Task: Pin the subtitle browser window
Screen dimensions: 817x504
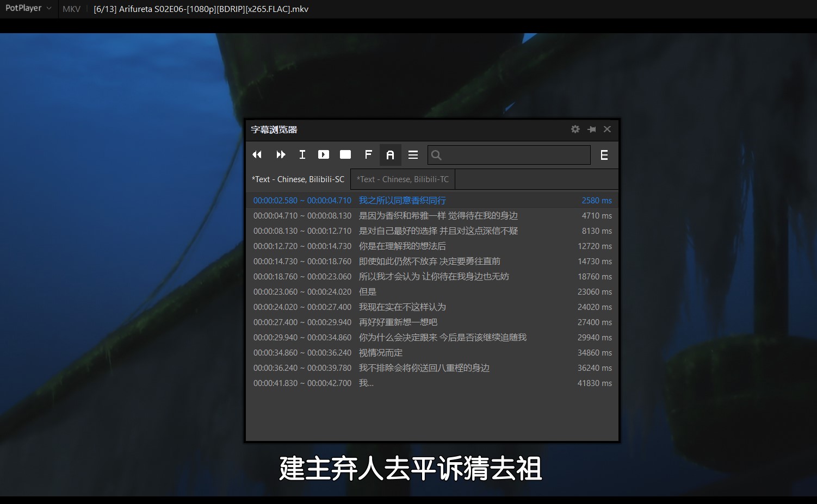Action: [x=592, y=129]
